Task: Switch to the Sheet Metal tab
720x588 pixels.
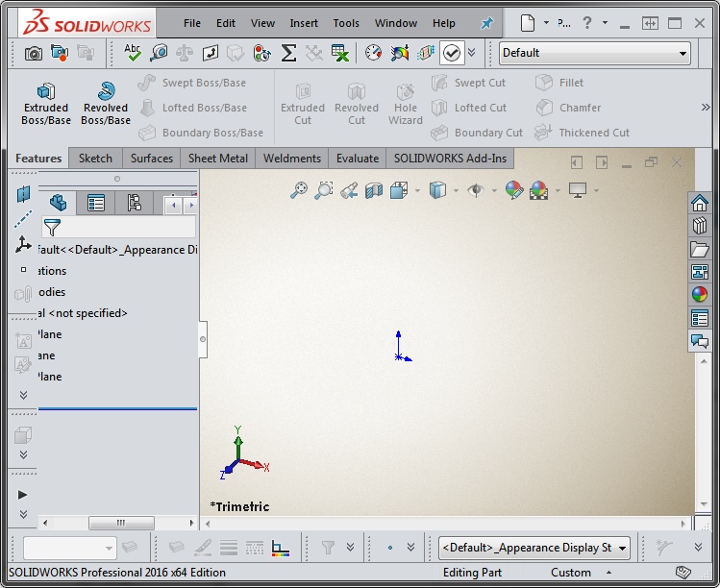Action: tap(217, 159)
